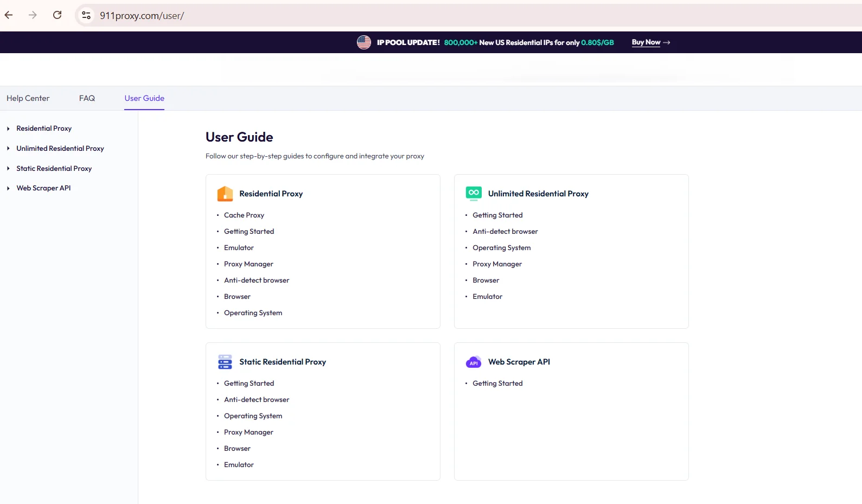Open Getting Started under Web Scraper API

(497, 384)
